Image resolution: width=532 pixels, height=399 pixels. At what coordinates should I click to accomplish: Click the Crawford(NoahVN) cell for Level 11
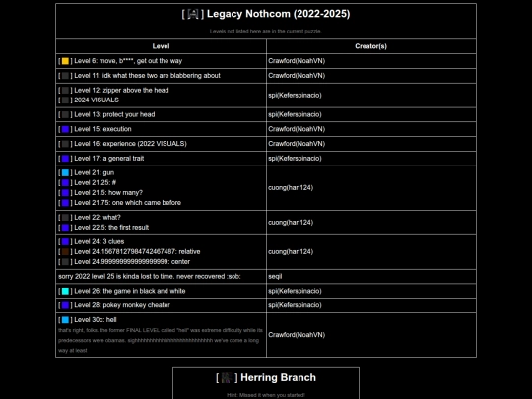tap(371, 76)
